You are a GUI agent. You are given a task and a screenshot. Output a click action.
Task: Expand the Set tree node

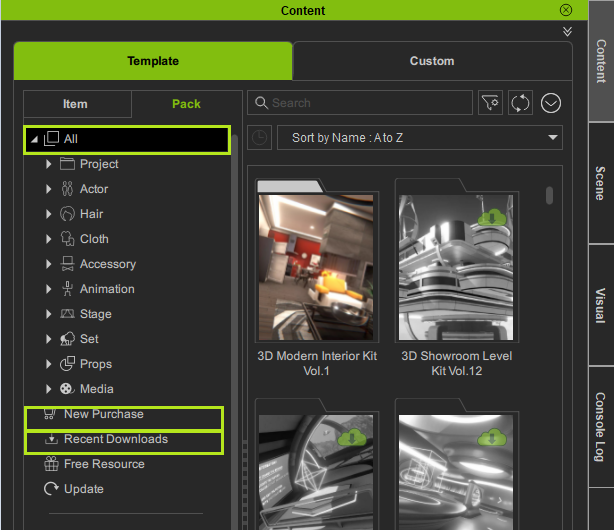tap(49, 339)
